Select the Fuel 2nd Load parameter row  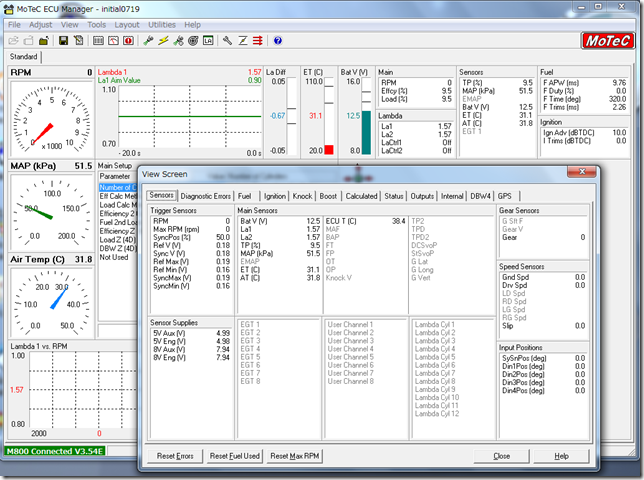tap(118, 222)
